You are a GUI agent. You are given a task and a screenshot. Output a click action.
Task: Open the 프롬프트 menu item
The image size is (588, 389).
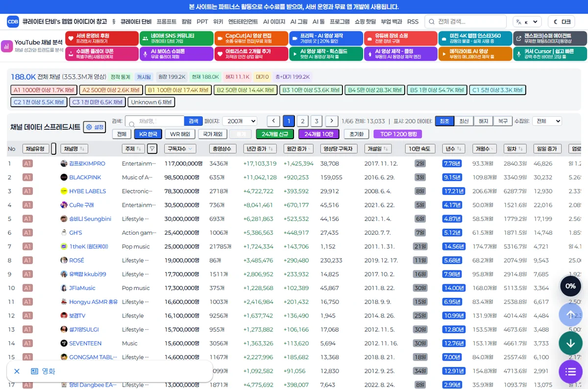[167, 22]
